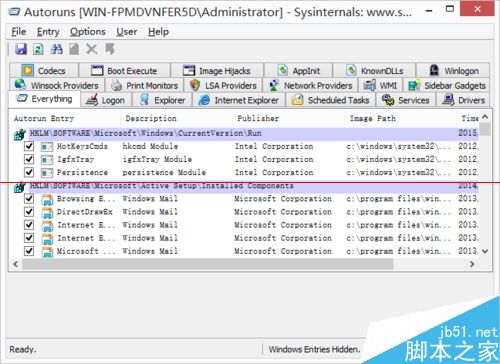
Task: Uncheck the Persistence entry checkbox
Action: pos(29,172)
